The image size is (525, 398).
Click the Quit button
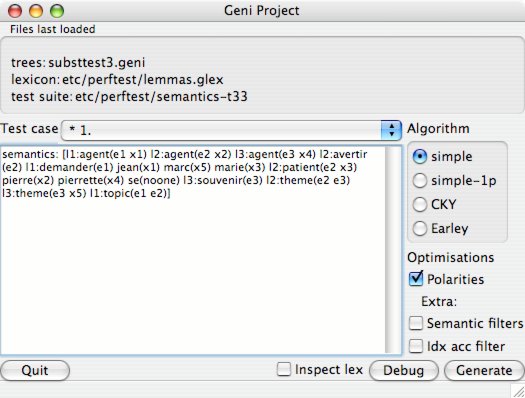35,370
